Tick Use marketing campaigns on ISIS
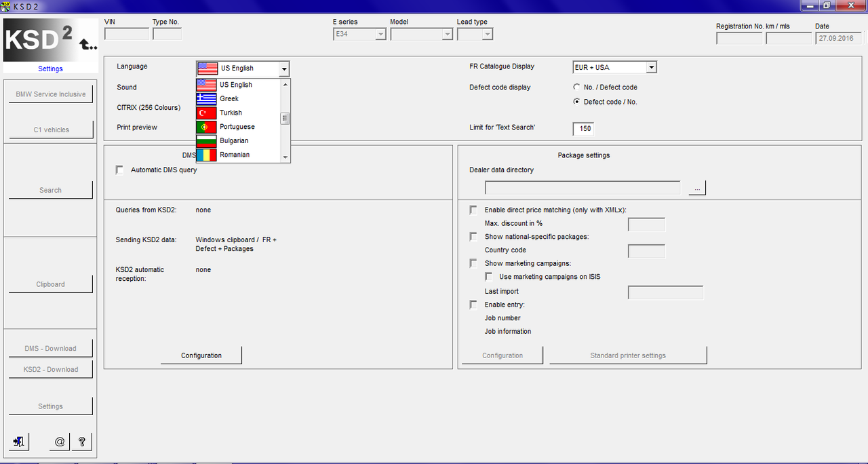The width and height of the screenshot is (868, 464). pos(488,277)
